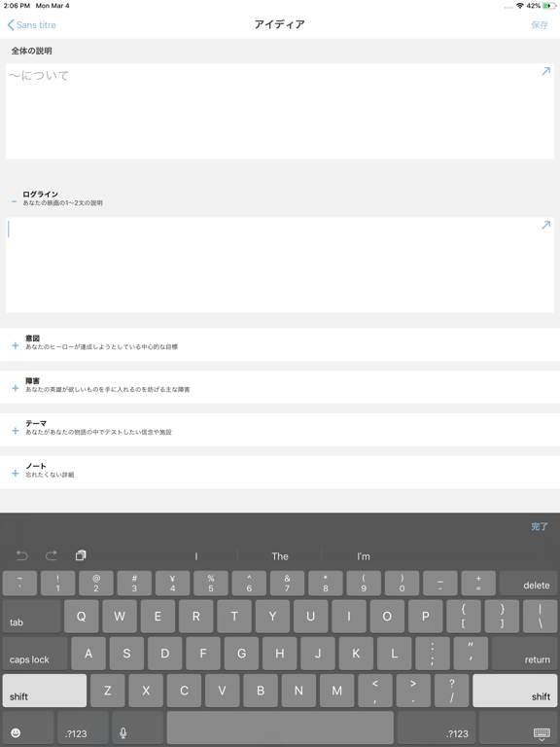Open the emoji keyboard
The height and width of the screenshot is (747, 560).
[x=28, y=728]
